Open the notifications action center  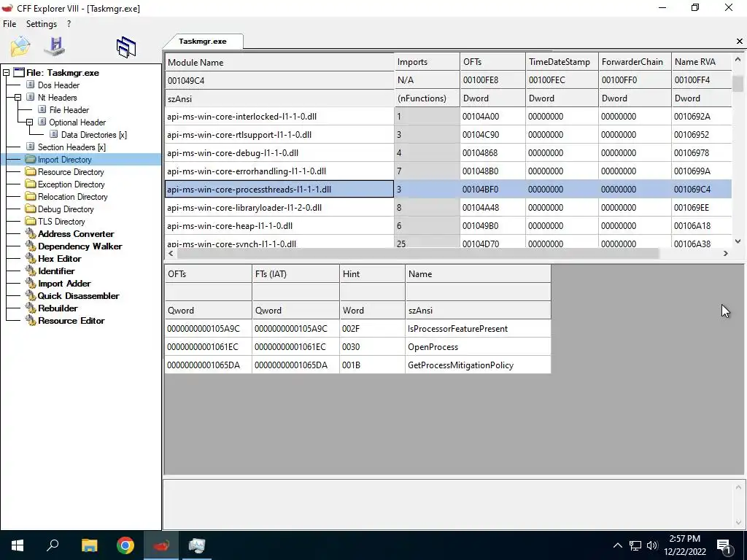click(724, 547)
